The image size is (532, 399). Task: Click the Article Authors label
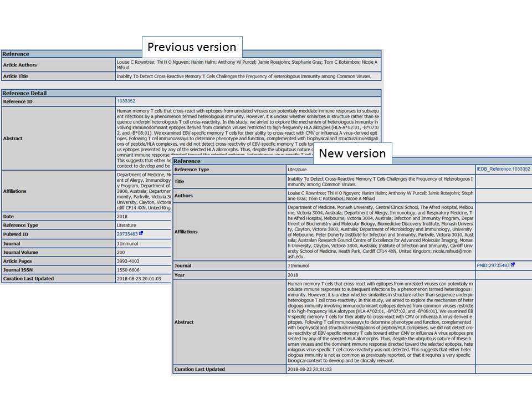[20, 65]
